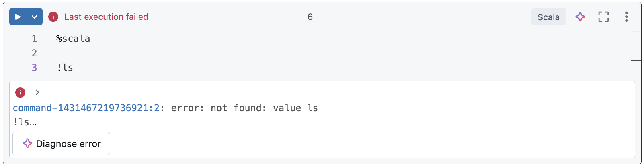Open the cell's three-dot kebab menu

[626, 17]
